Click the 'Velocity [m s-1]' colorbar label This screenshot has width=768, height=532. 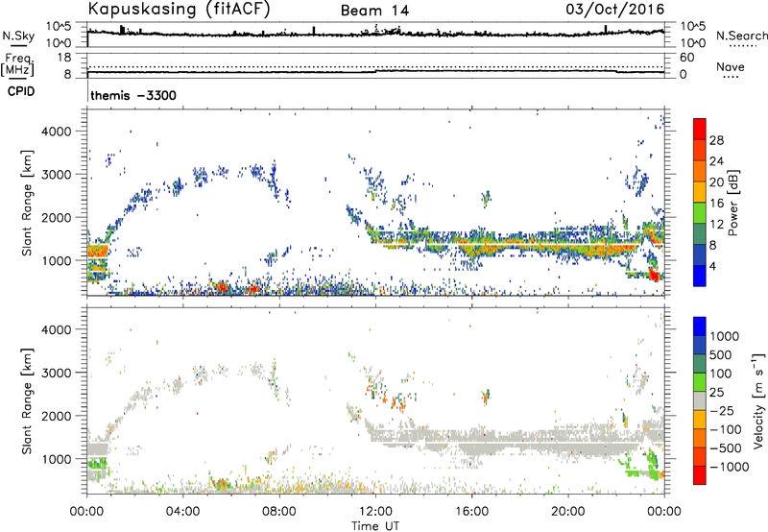click(758, 400)
